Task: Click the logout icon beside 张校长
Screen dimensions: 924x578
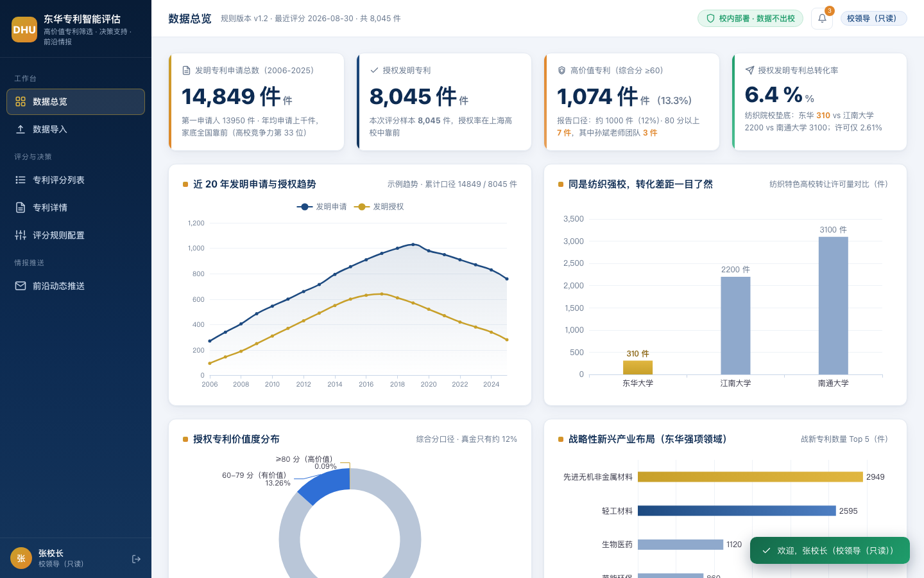Action: click(136, 559)
